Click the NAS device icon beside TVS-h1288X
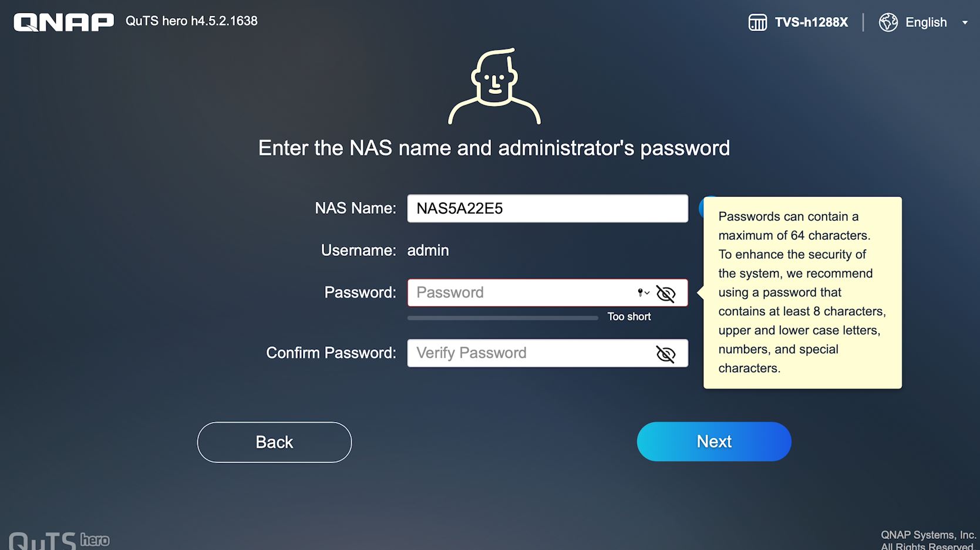Viewport: 980px width, 550px height. (757, 22)
